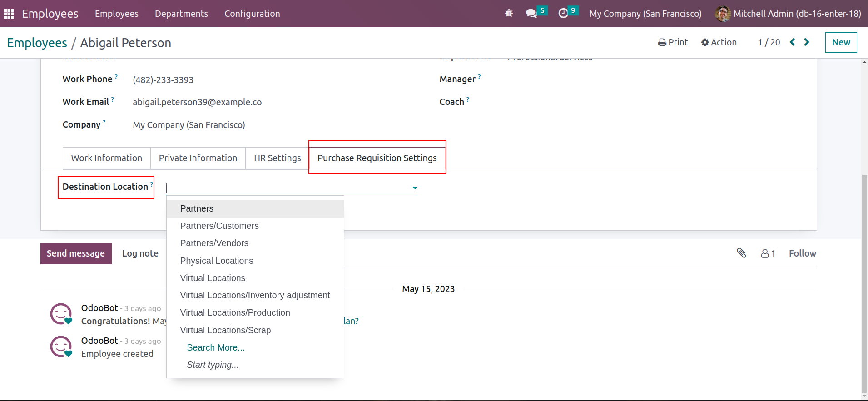Open the activities clock icon
Viewport: 868px width, 401px height.
pos(563,14)
